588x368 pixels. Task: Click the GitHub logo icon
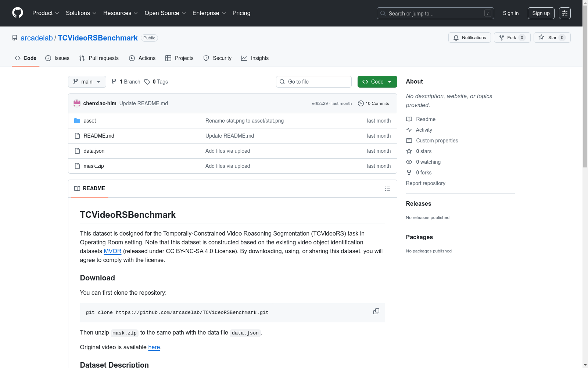18,13
